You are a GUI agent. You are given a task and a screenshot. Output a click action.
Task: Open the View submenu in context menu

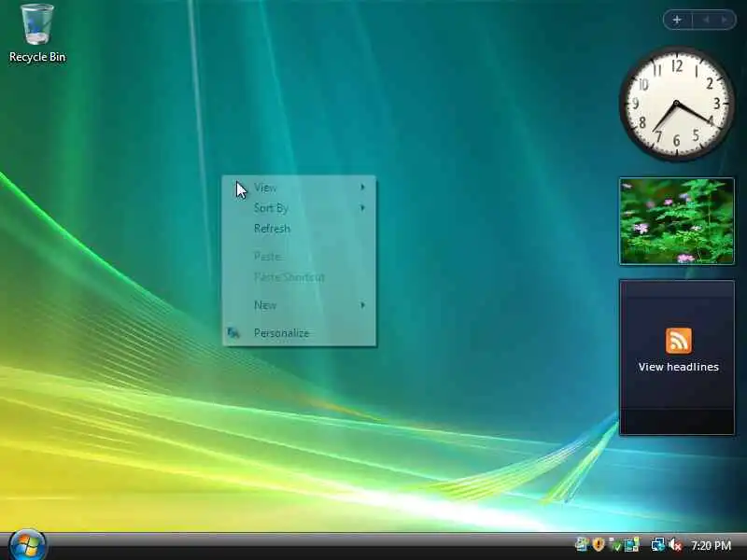click(x=299, y=188)
